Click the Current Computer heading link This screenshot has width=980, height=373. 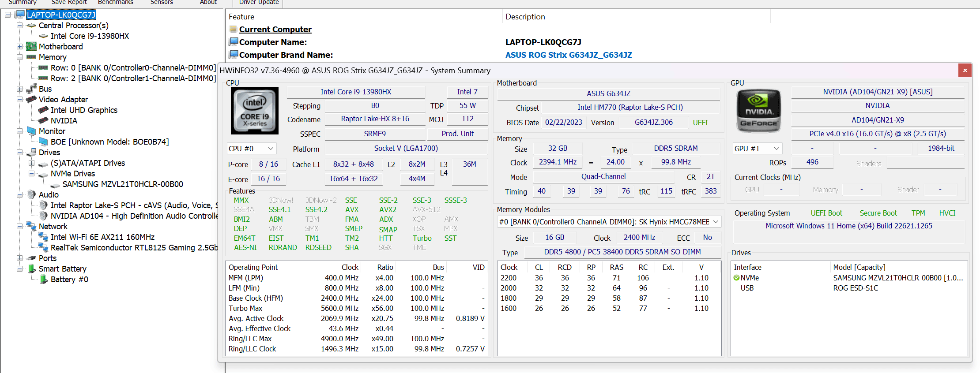(x=275, y=29)
